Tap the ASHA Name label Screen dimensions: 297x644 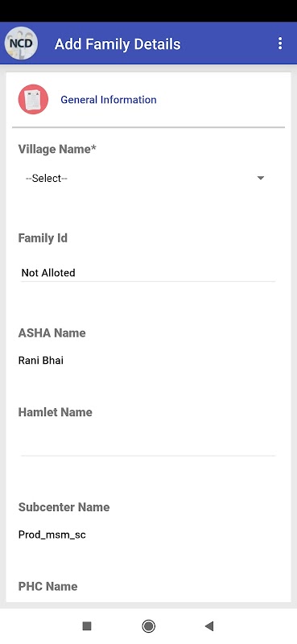[52, 332]
